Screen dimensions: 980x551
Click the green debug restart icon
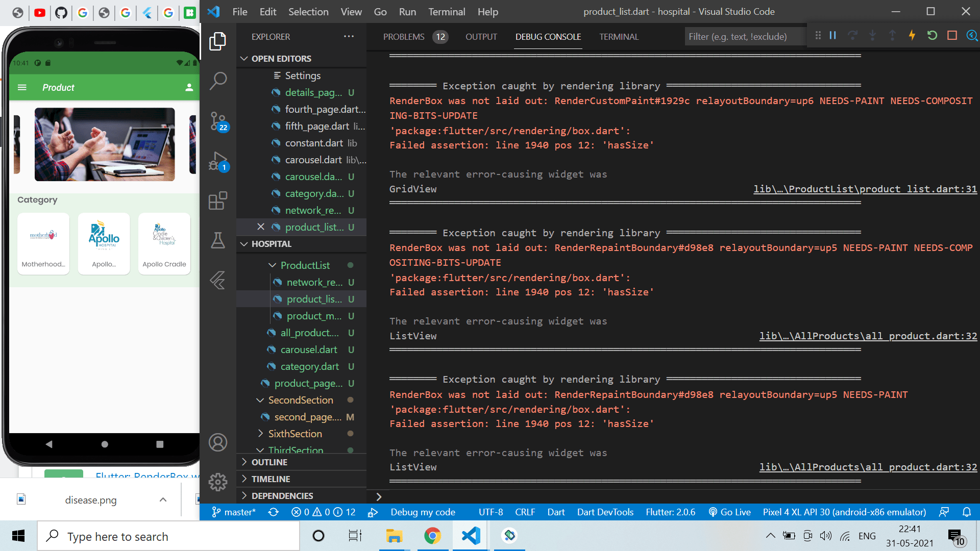coord(932,35)
